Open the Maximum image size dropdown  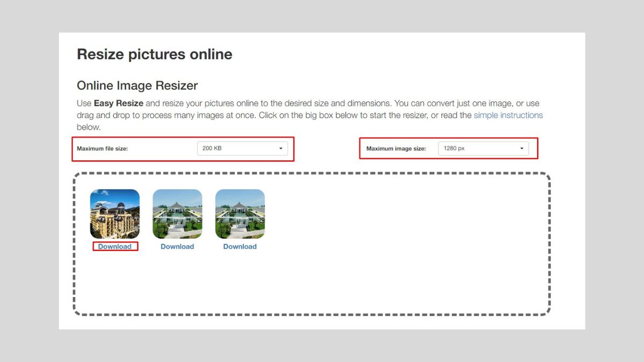tap(483, 149)
